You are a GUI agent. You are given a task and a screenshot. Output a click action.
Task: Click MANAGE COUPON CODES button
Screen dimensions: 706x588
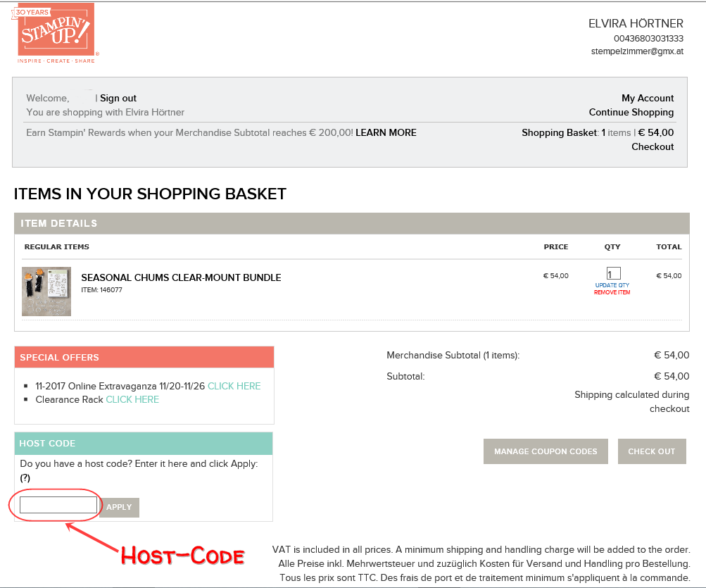pos(546,451)
